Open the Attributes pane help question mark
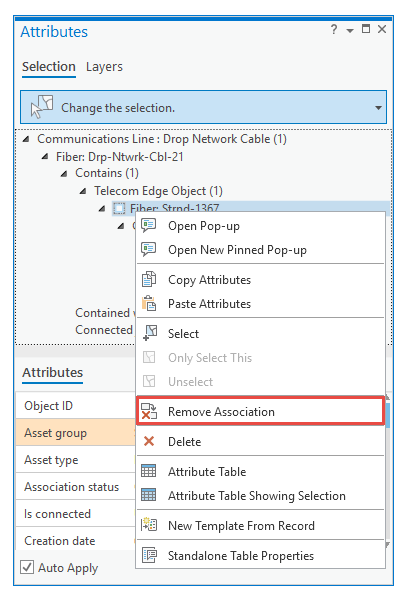 (334, 30)
